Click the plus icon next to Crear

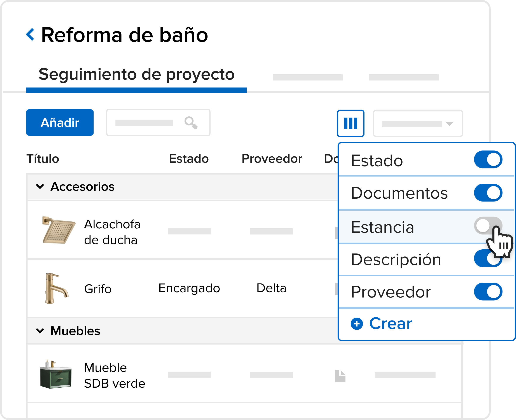(x=357, y=324)
